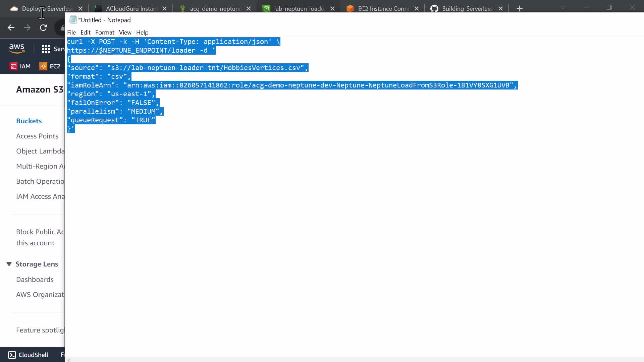Open the AWS Services grid icon
This screenshot has height=362, width=644.
(x=46, y=49)
